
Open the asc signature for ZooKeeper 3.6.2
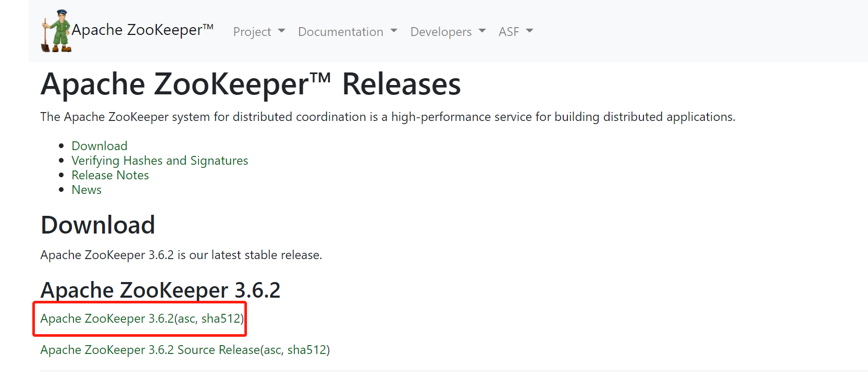click(x=187, y=319)
